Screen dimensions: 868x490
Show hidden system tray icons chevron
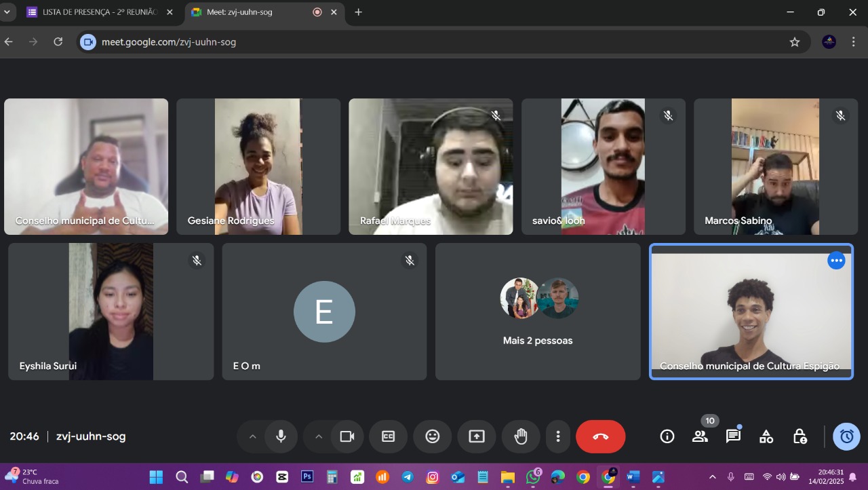[712, 477]
